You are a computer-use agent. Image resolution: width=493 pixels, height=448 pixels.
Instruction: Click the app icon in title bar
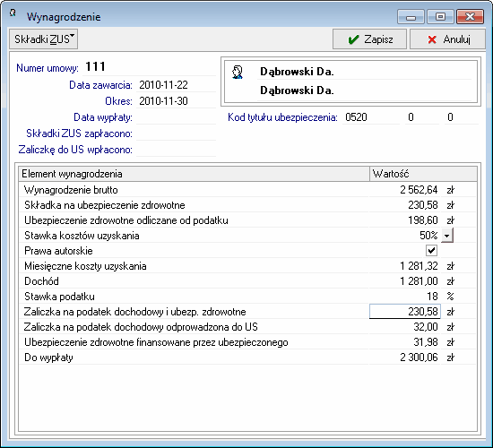click(x=13, y=13)
